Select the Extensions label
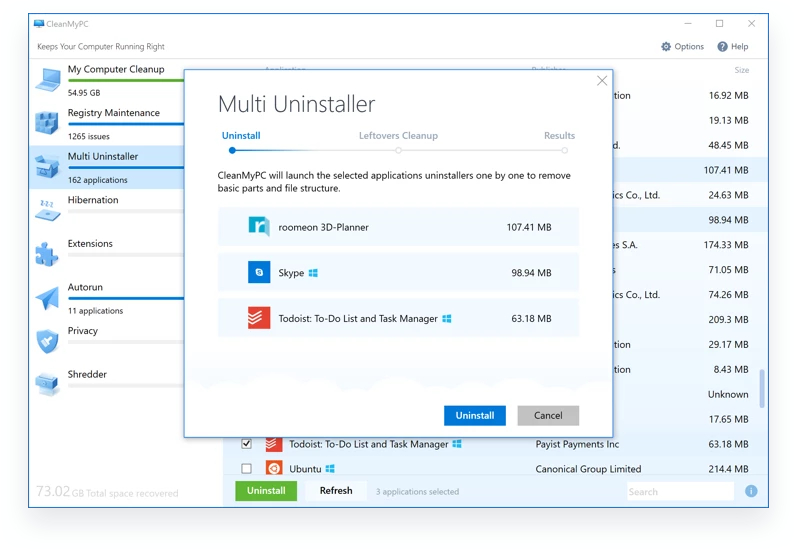Viewport: 794px width, 549px height. pyautogui.click(x=90, y=244)
